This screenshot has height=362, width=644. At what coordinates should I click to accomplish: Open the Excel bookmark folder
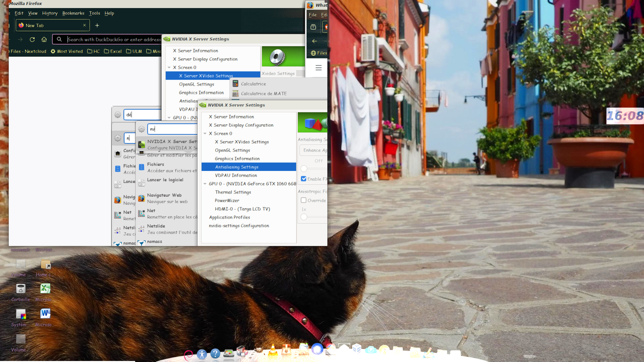[x=113, y=51]
